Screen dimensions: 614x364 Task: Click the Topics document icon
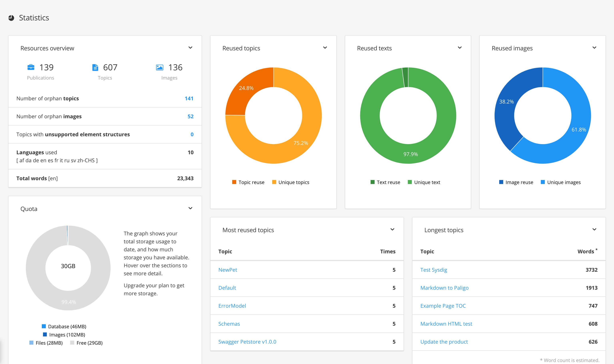tap(95, 67)
